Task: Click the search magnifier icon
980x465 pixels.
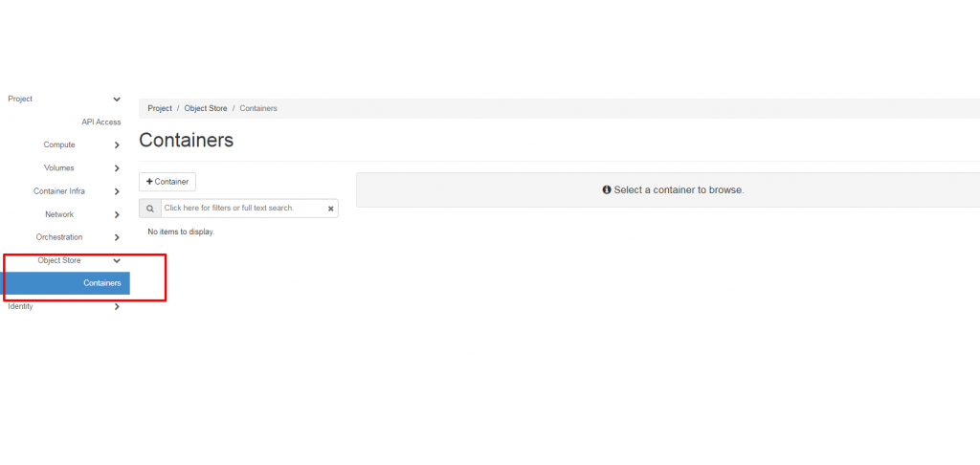Action: click(x=150, y=209)
